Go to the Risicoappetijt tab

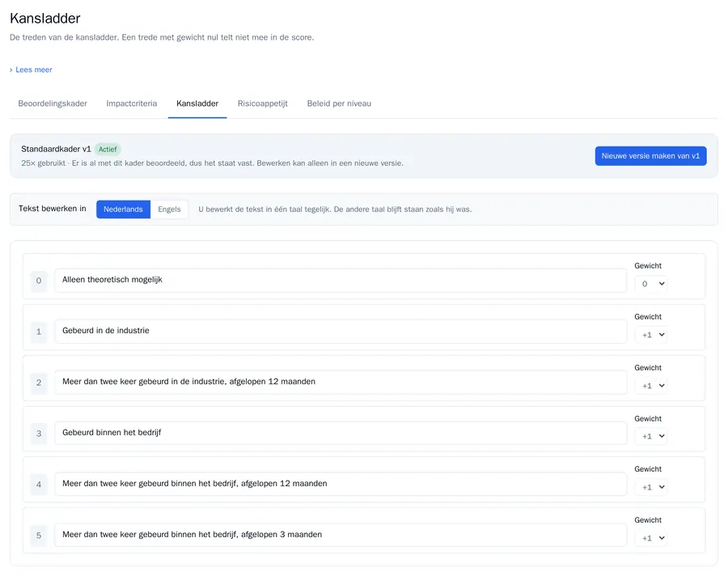263,104
